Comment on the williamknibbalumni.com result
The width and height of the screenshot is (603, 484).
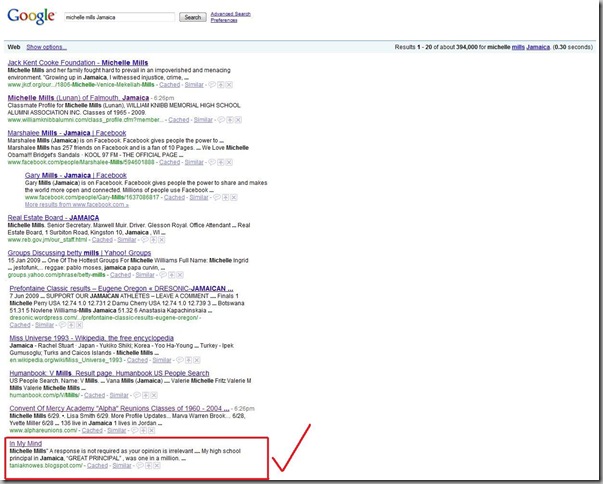point(221,120)
